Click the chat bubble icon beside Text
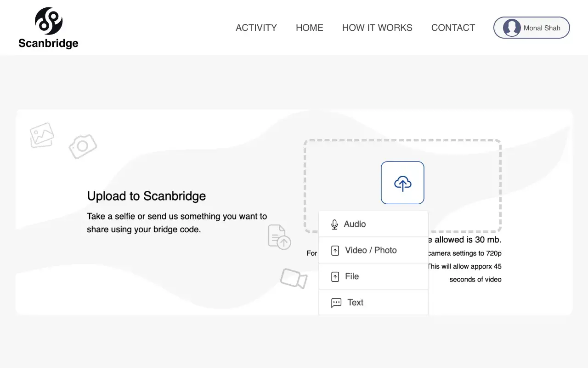 [336, 303]
